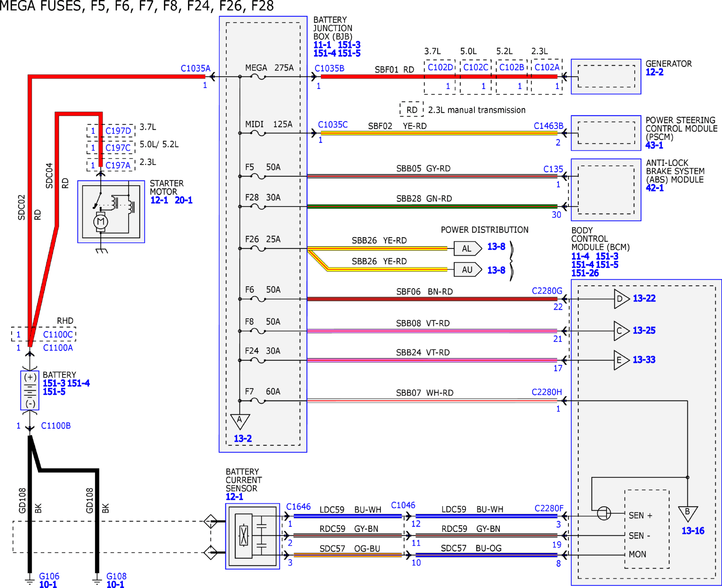Click connector label C2280H
The width and height of the screenshot is (722, 588).
pyautogui.click(x=547, y=392)
